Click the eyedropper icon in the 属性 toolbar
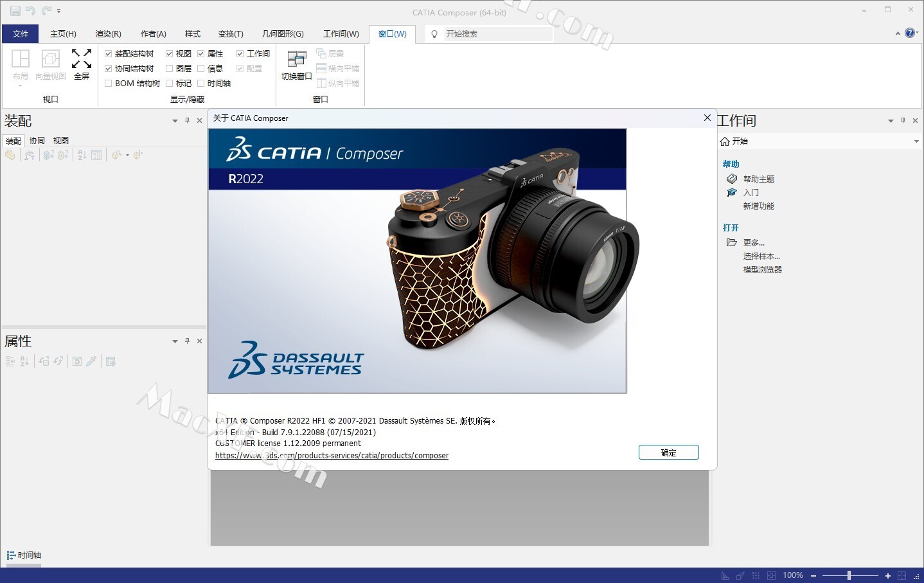This screenshot has width=924, height=583. (x=91, y=361)
